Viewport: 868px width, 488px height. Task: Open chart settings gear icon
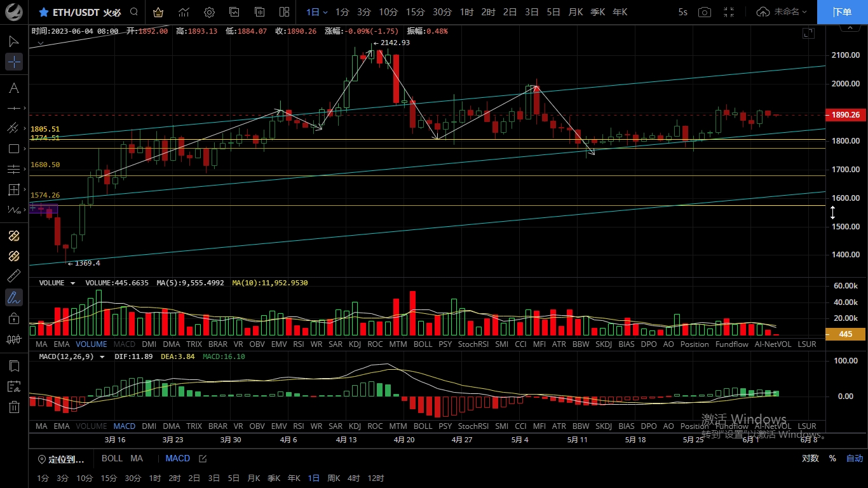[x=209, y=12]
